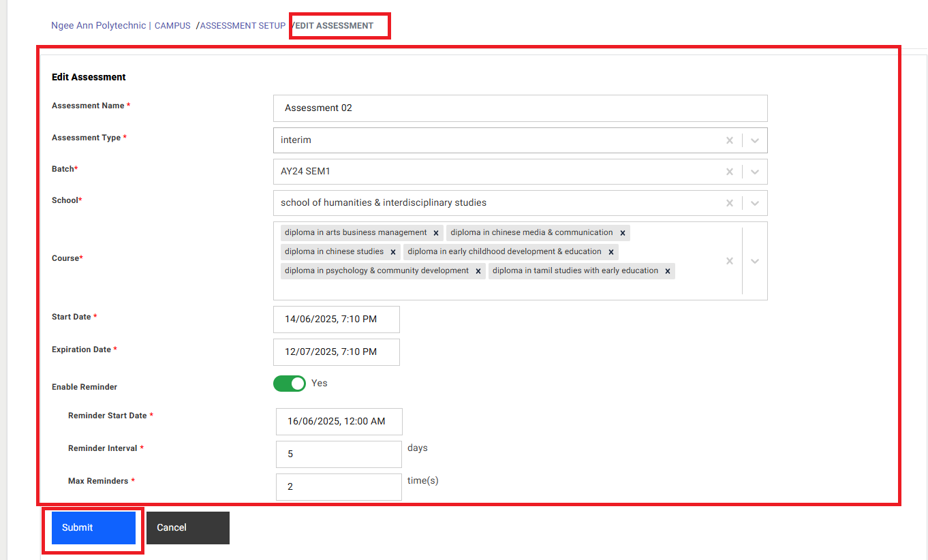Remove diploma in chinese studies tag
Viewport: 928px width, 560px height.
coord(393,252)
